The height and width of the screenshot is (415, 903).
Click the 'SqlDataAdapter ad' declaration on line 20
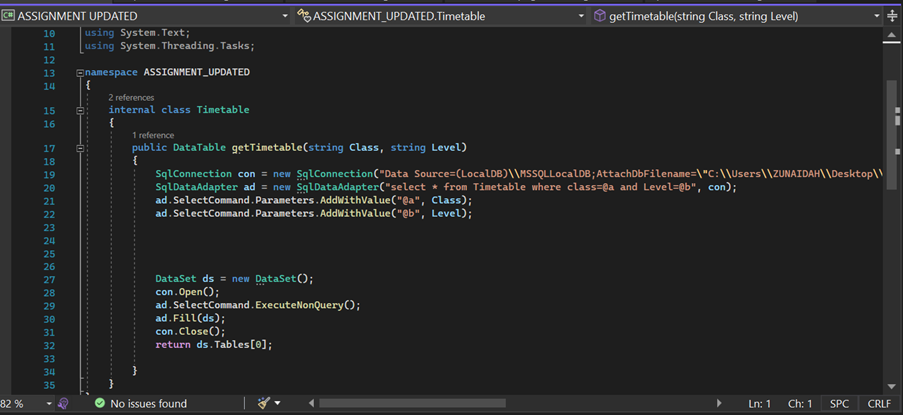(x=204, y=188)
